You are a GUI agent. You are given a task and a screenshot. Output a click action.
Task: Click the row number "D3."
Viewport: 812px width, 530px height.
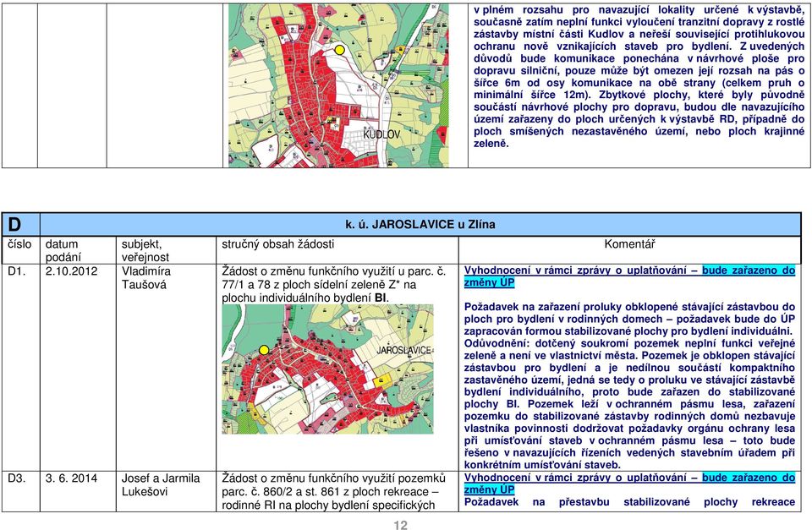click(17, 478)
